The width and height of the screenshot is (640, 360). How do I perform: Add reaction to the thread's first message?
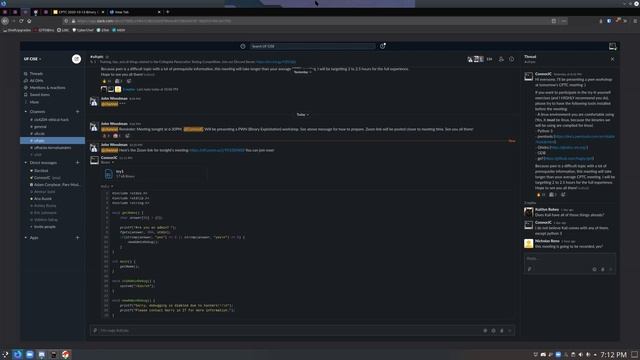(563, 195)
